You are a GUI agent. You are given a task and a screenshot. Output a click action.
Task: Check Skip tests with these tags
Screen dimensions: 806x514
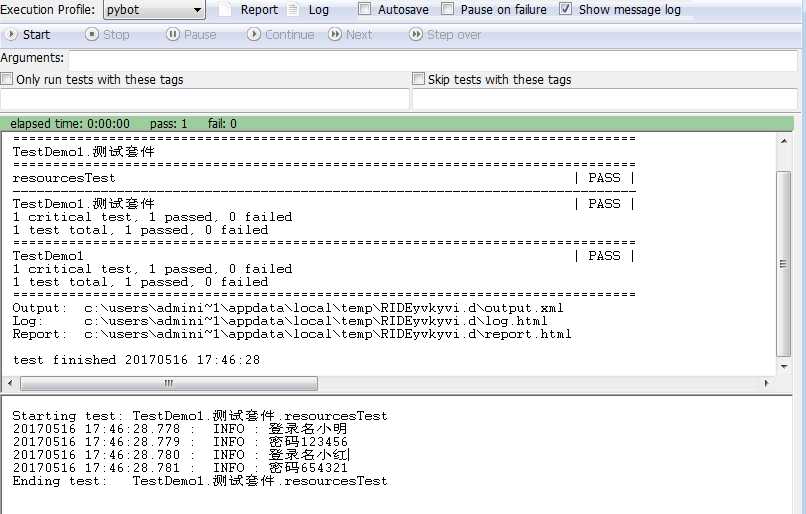[x=418, y=79]
